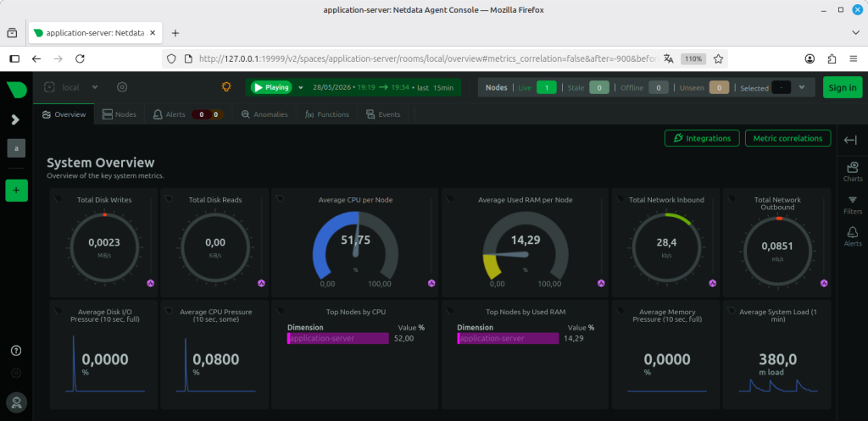Open the Alerts sidebar bell icon
The width and height of the screenshot is (868, 421).
pos(853,236)
